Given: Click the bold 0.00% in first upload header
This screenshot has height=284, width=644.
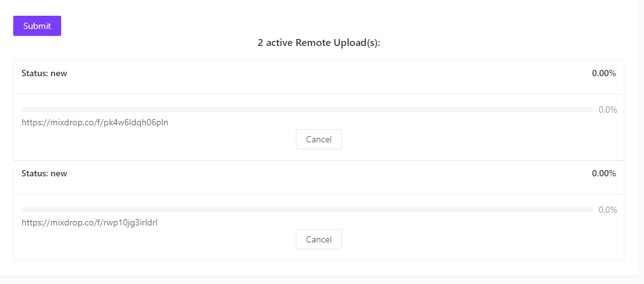Looking at the screenshot, I should point(604,73).
